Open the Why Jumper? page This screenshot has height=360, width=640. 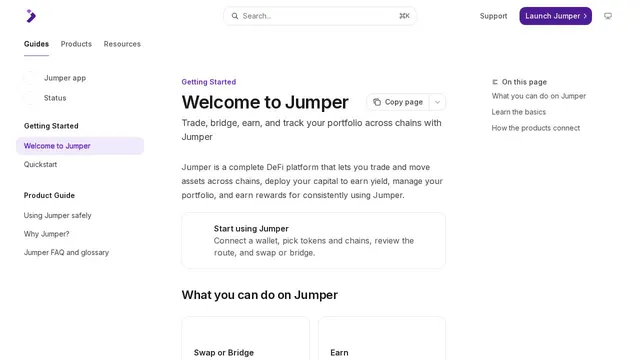(47, 234)
